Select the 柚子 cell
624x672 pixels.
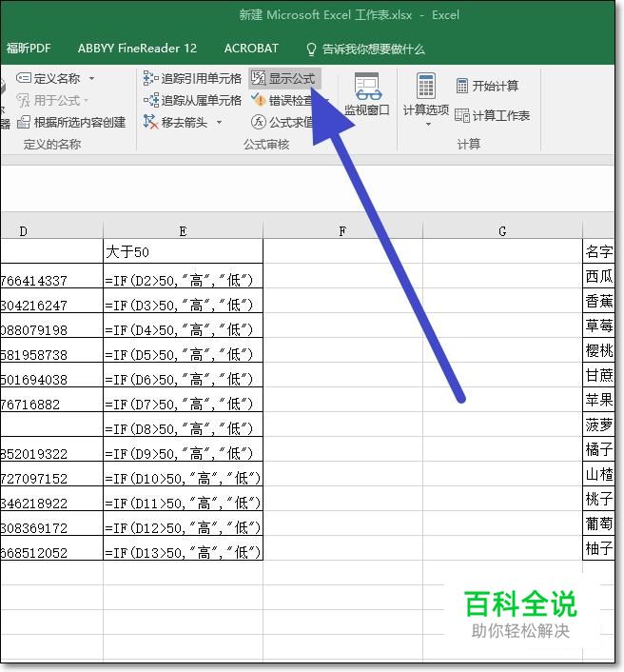[598, 547]
